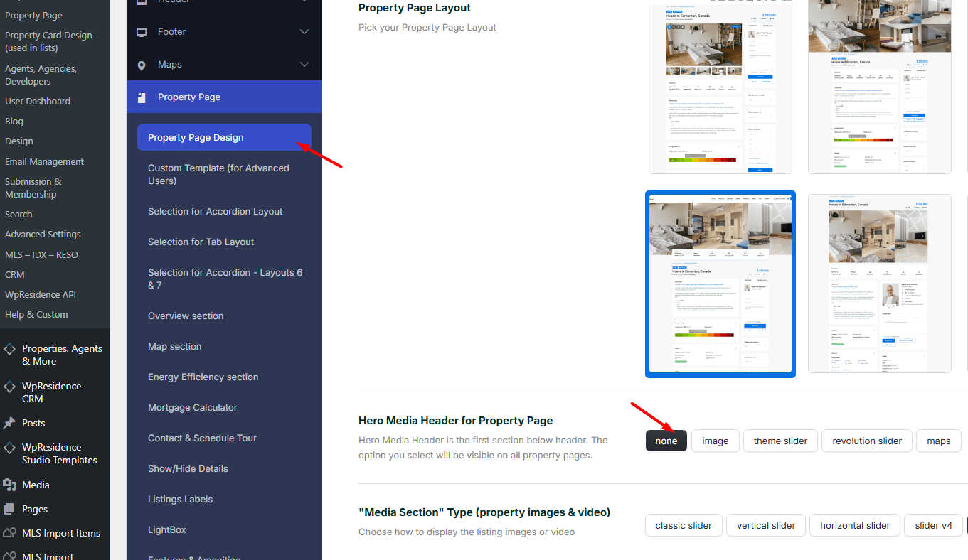
Task: Select 'revolution slider' hero option
Action: pos(867,441)
